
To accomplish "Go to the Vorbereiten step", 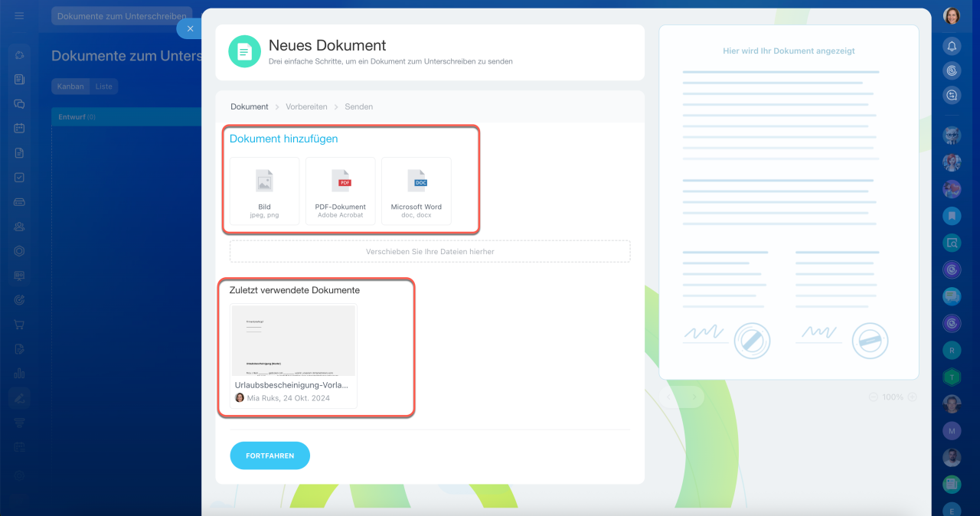I will click(306, 106).
